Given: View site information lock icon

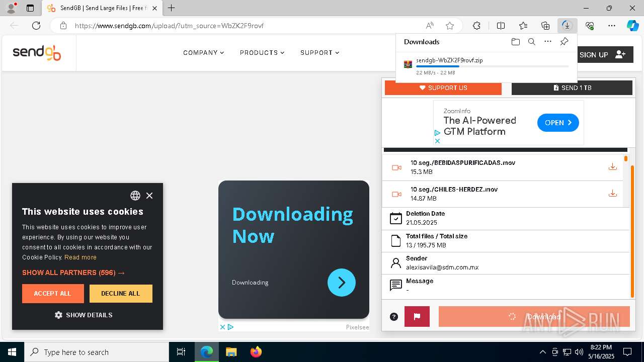Looking at the screenshot, I should (x=63, y=26).
